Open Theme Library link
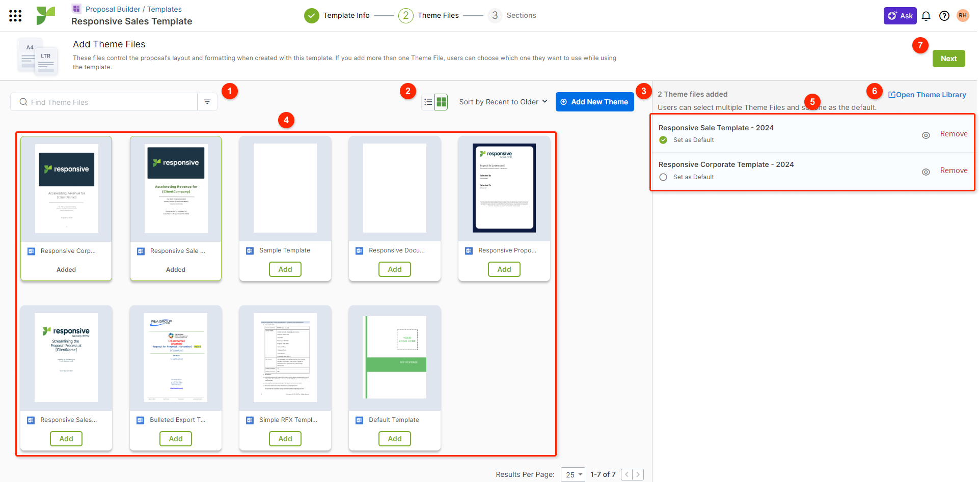Viewport: 980px width, 482px height. (927, 95)
